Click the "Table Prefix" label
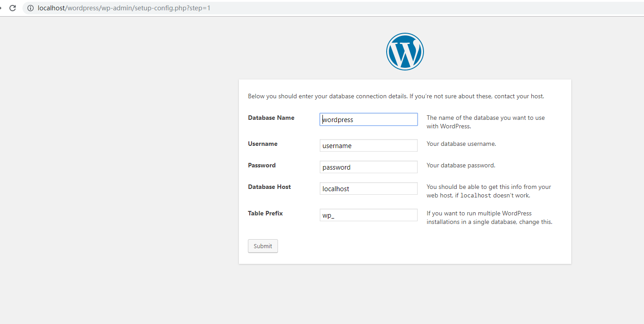 [x=265, y=213]
